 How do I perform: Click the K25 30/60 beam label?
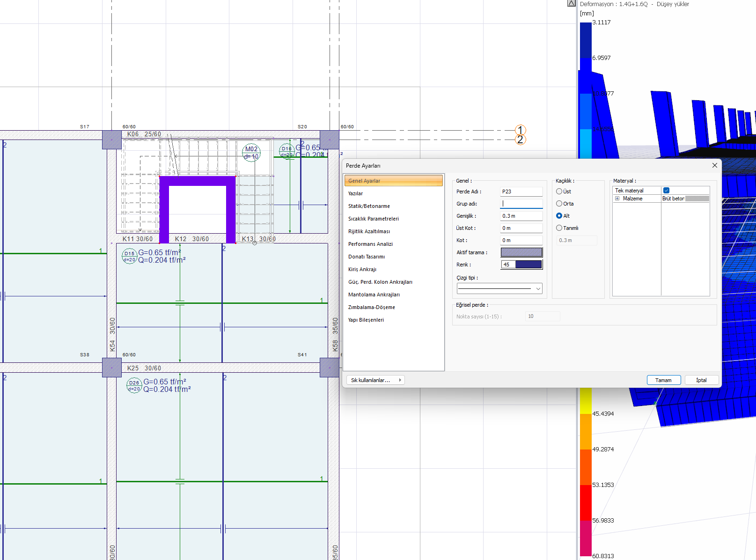[144, 368]
